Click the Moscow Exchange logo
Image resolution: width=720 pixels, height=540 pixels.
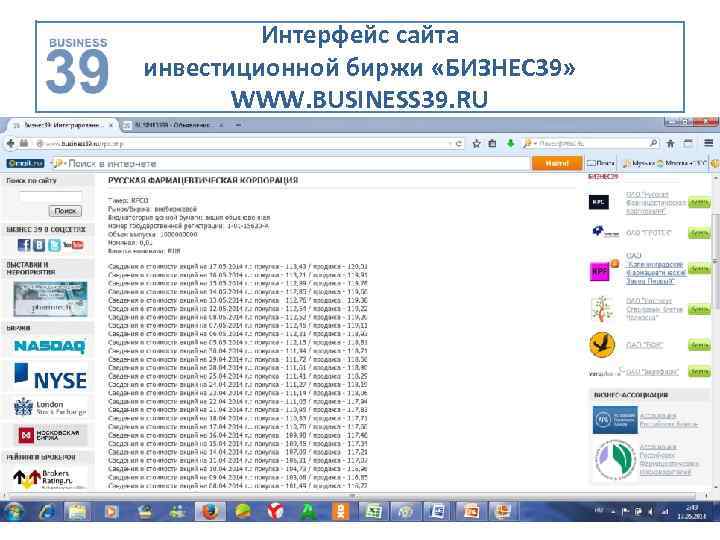point(49,435)
